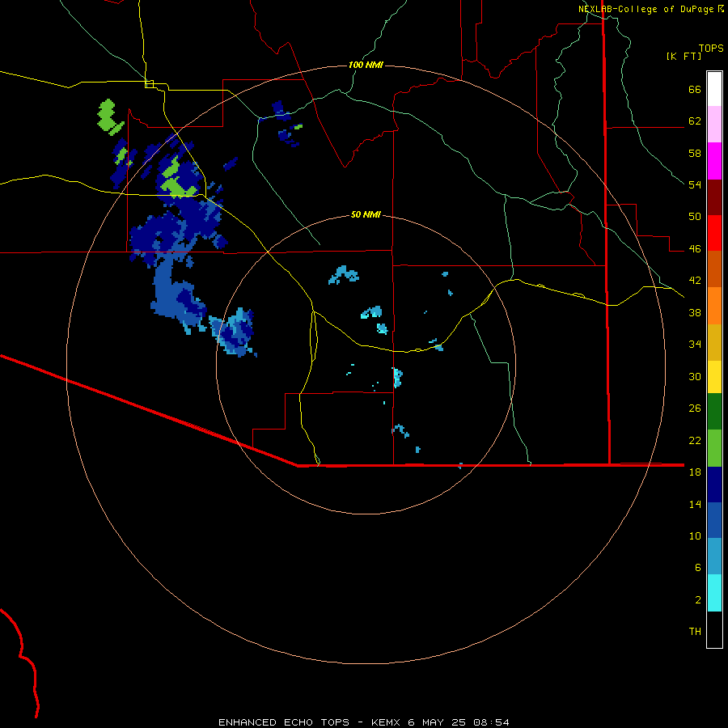Click the legend value "42"
The height and width of the screenshot is (728, 728).
[x=695, y=281]
